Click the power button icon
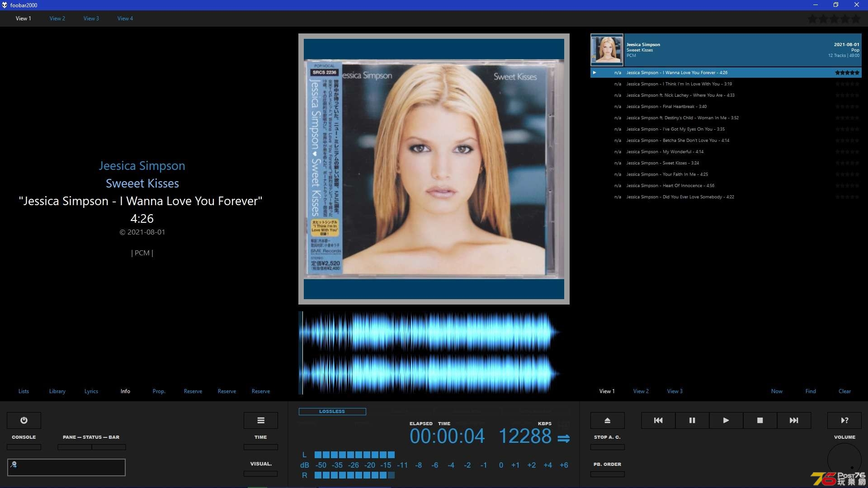Viewport: 868px width, 488px height. pyautogui.click(x=24, y=420)
